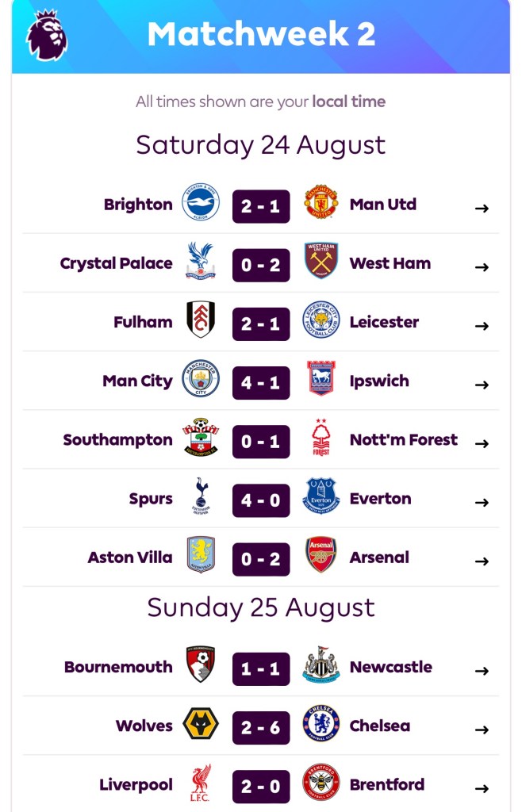The image size is (522, 812).
Task: Open Brighton vs Man Utd match arrow
Action: click(482, 208)
